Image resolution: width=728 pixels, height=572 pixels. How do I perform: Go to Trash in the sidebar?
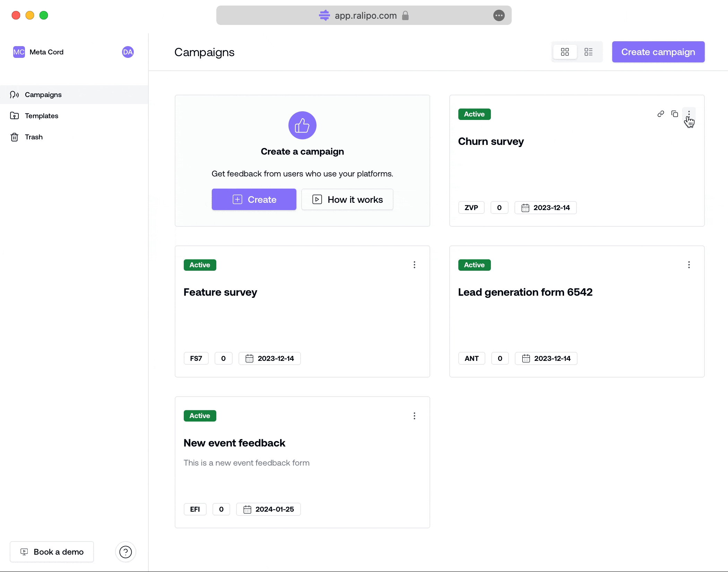pos(34,137)
